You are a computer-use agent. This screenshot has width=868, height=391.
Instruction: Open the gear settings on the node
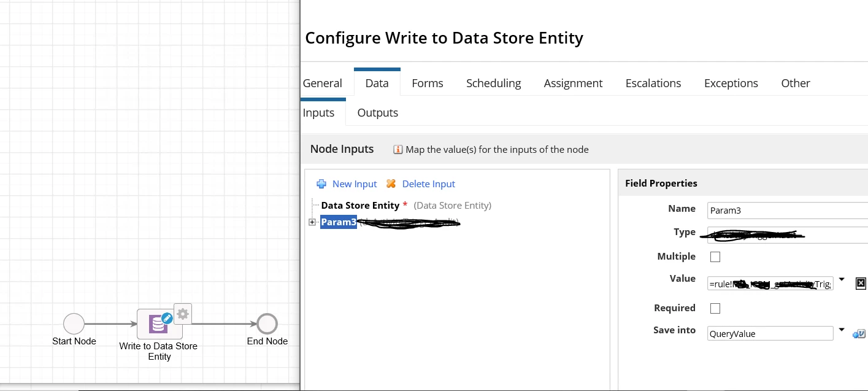pyautogui.click(x=183, y=314)
